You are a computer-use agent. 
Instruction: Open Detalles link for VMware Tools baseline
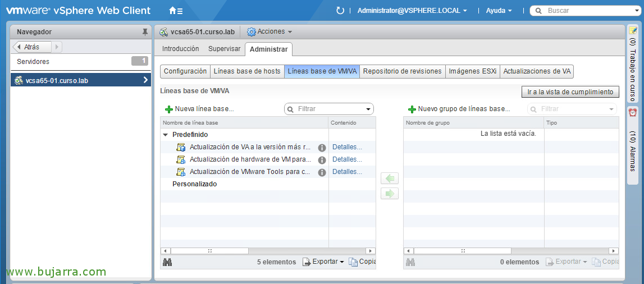(x=347, y=172)
